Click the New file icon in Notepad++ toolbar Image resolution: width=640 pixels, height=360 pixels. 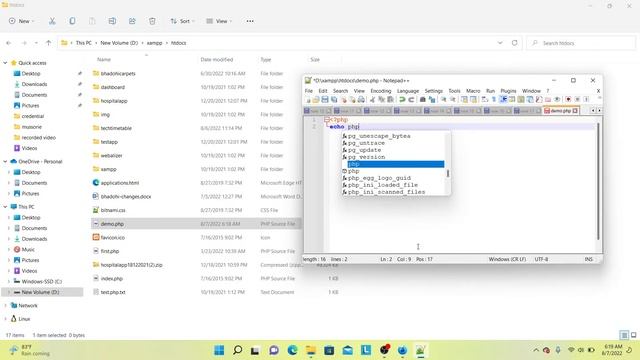pos(307,99)
